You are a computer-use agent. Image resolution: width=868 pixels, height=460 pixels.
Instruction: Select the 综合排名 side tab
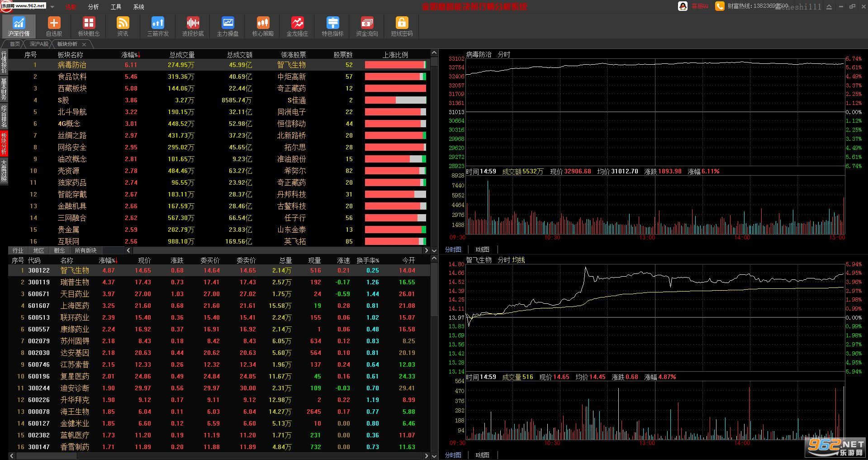click(x=4, y=116)
